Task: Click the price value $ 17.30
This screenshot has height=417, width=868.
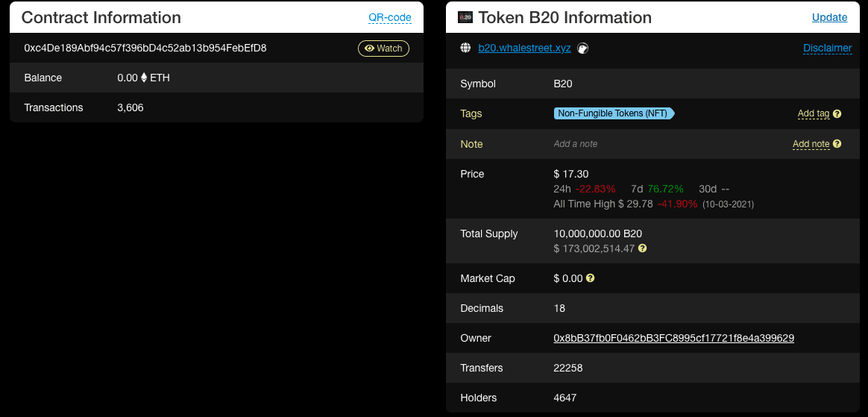Action: point(570,174)
